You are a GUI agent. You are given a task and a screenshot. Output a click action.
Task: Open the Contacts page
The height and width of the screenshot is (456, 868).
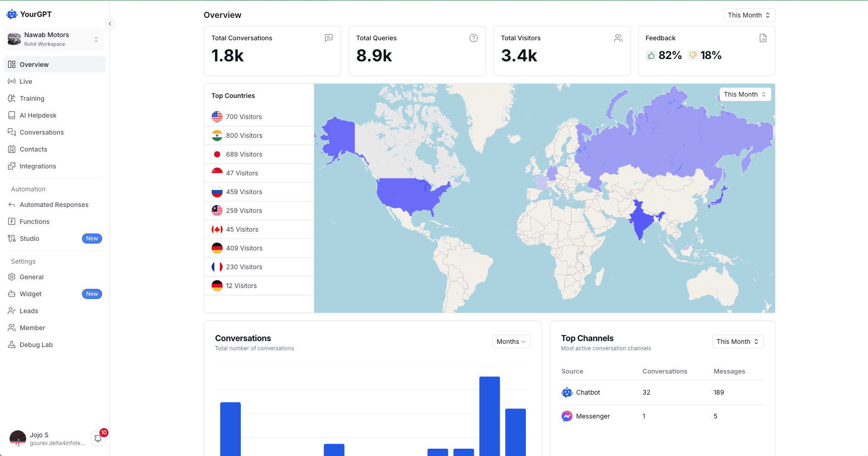[x=55, y=149]
